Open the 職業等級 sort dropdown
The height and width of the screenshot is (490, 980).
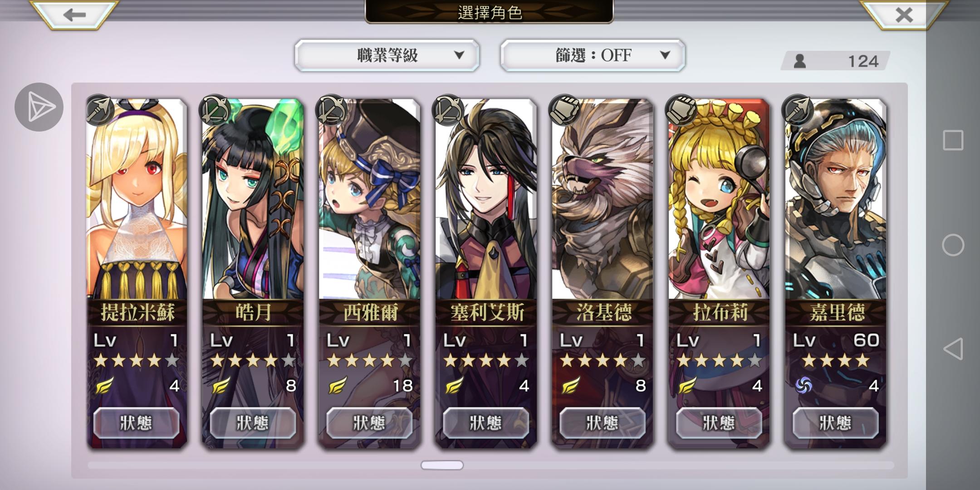[387, 55]
